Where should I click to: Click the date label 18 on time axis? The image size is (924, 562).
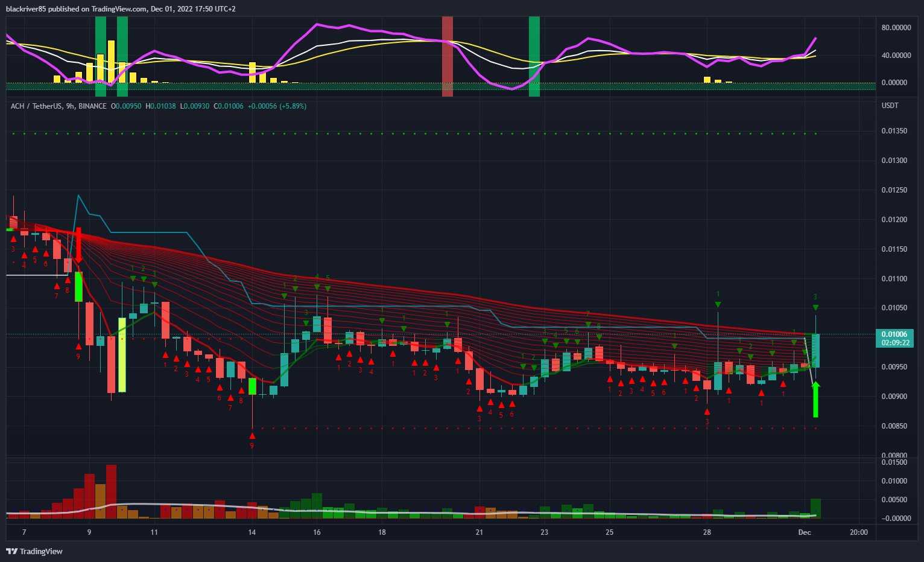coord(382,532)
